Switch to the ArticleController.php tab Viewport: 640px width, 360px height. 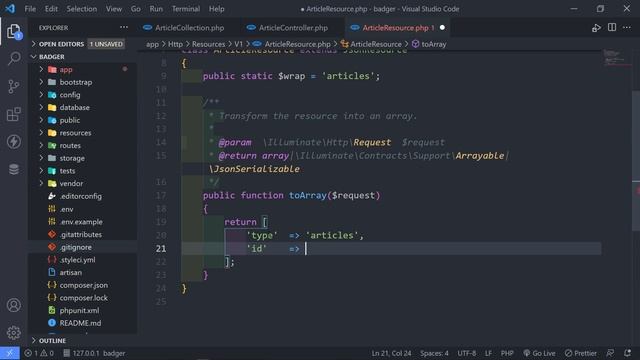pyautogui.click(x=293, y=28)
